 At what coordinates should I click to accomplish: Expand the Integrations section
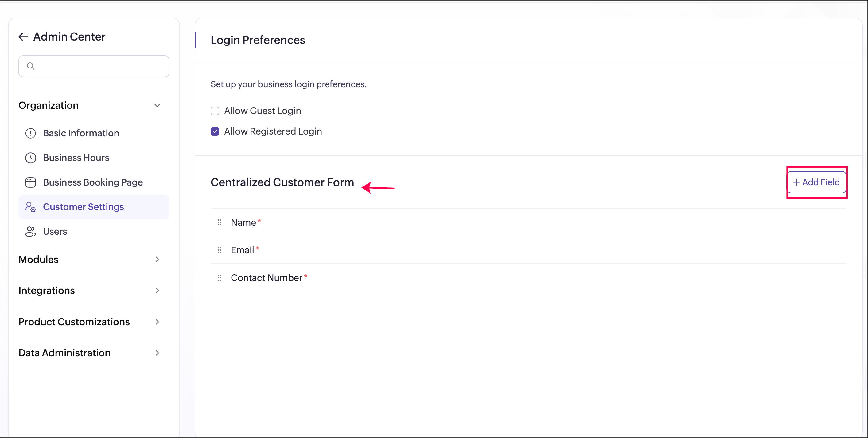tap(157, 291)
